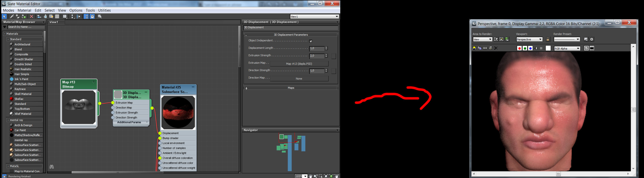Screen dimensions: 644x178
Task: Click Select by Material toolbar icon
Action: (x=100, y=16)
